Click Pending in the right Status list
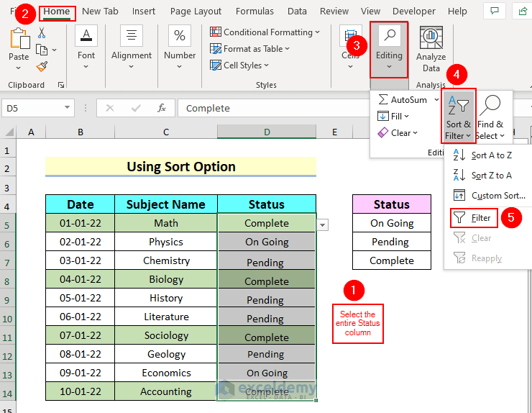Viewport: 532px width, 413px height. click(x=392, y=242)
